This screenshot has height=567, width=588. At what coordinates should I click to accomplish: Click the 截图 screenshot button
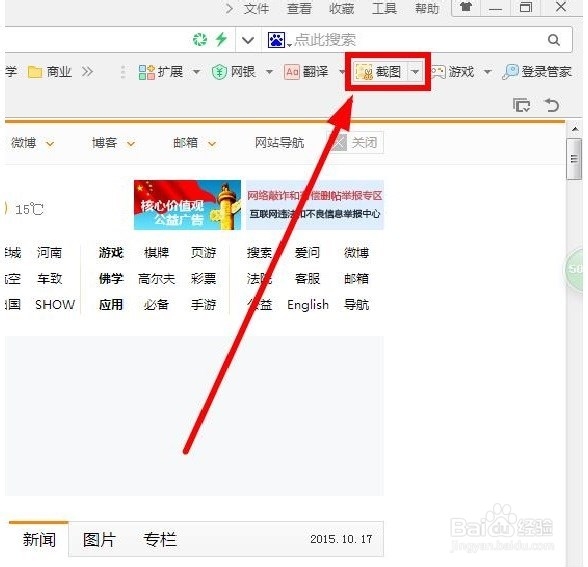pyautogui.click(x=378, y=72)
